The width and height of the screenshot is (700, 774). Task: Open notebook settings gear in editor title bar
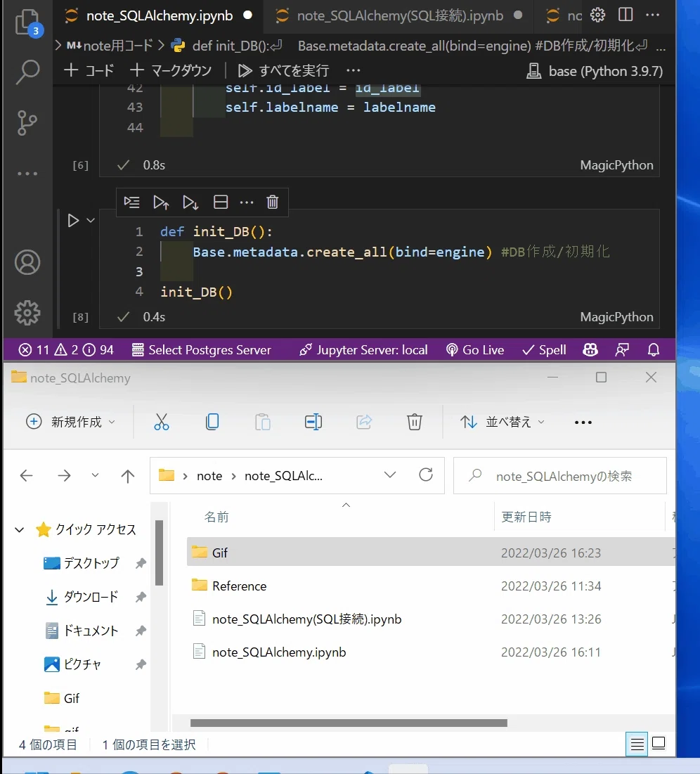tap(597, 15)
